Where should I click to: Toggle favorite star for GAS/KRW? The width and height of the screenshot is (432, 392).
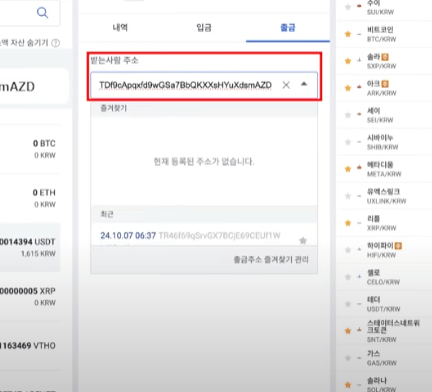pyautogui.click(x=348, y=358)
